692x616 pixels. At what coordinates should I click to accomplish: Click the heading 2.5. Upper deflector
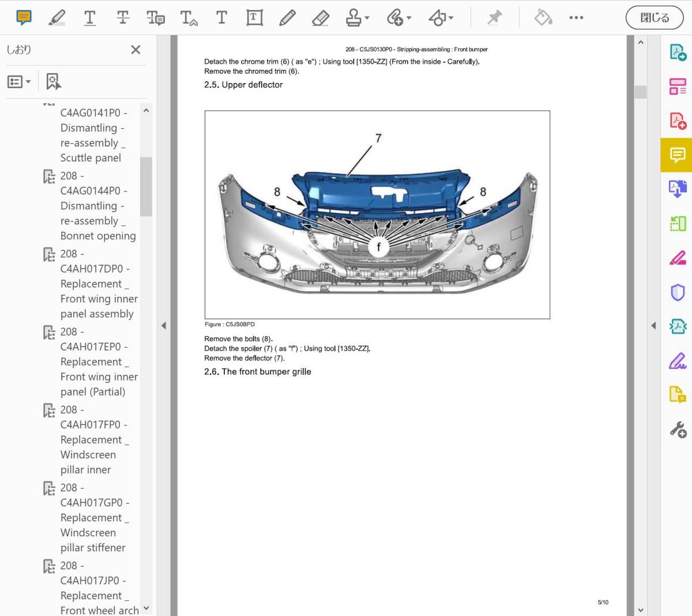click(243, 85)
